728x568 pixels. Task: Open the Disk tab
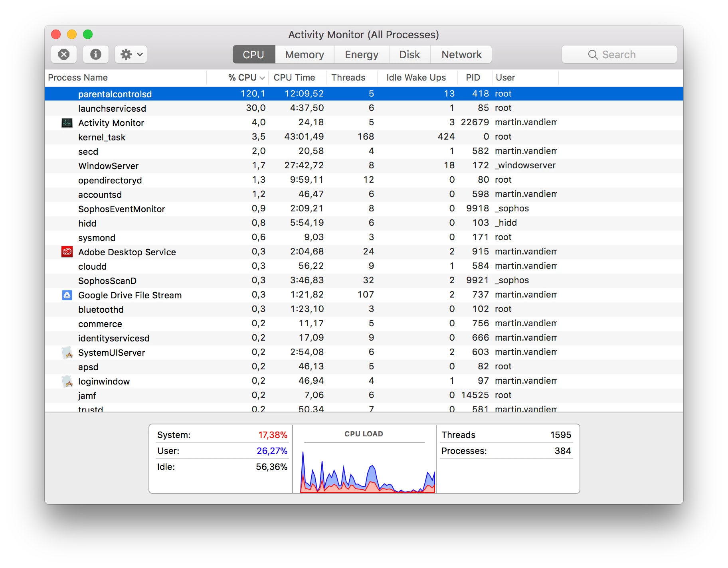[x=409, y=54]
